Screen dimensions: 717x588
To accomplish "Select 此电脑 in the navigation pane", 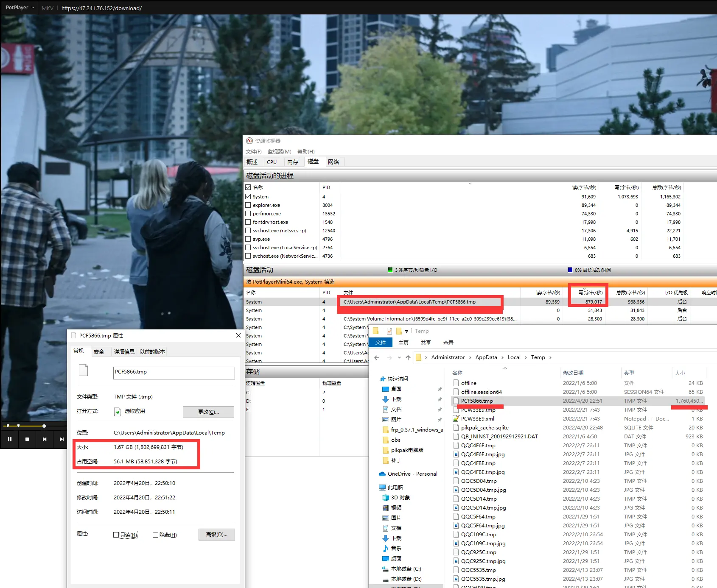I will (x=391, y=488).
